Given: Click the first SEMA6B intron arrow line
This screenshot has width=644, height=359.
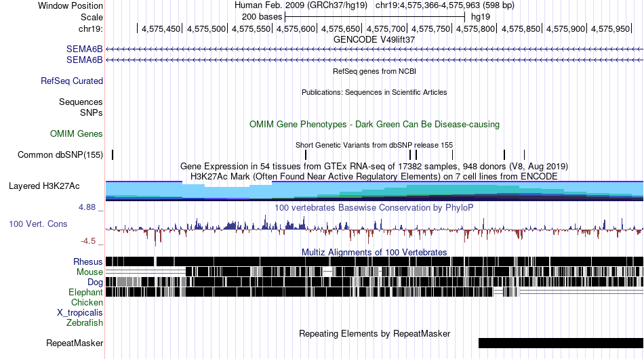Looking at the screenshot, I should point(375,49).
